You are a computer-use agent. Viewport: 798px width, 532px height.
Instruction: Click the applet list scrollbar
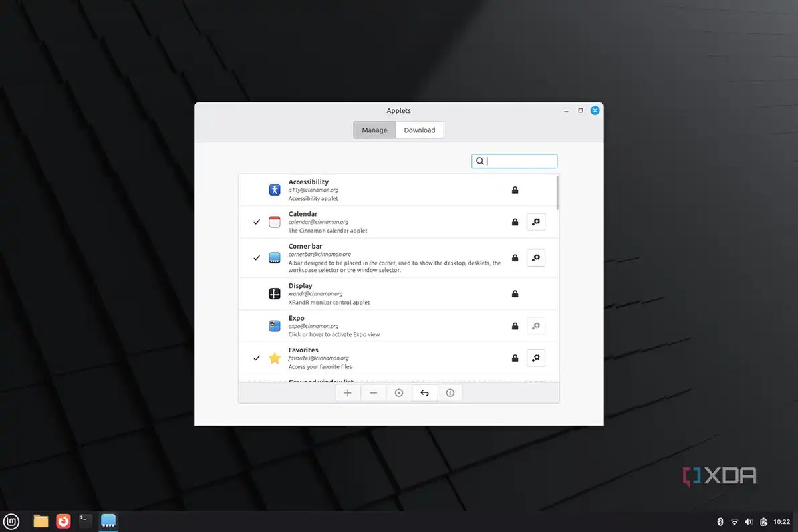(557, 193)
